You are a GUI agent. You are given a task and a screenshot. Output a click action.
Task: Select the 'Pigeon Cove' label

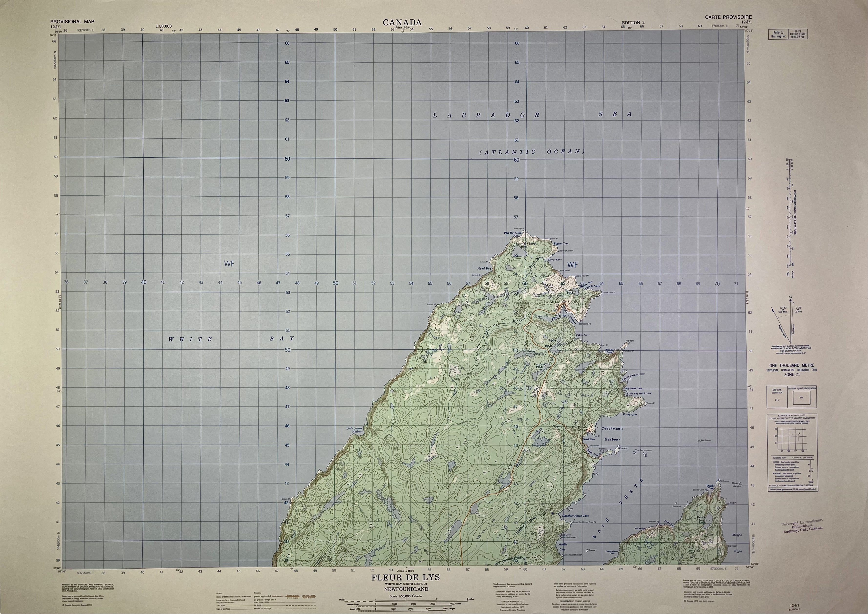coord(561,243)
